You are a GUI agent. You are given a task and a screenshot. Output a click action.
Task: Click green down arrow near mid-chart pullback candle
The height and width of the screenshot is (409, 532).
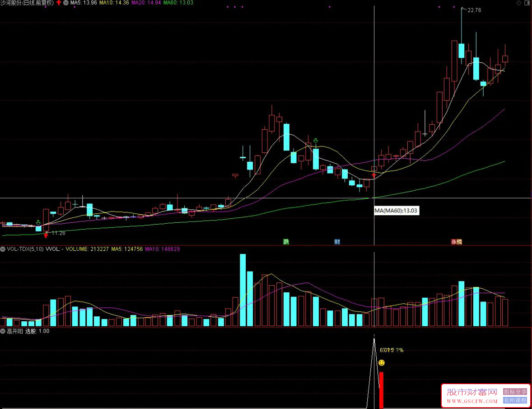click(316, 141)
